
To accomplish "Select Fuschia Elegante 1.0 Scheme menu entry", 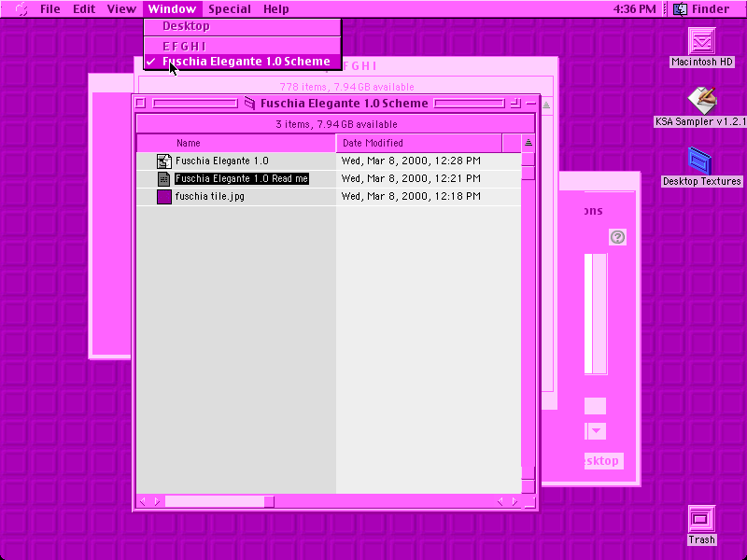I will click(243, 62).
